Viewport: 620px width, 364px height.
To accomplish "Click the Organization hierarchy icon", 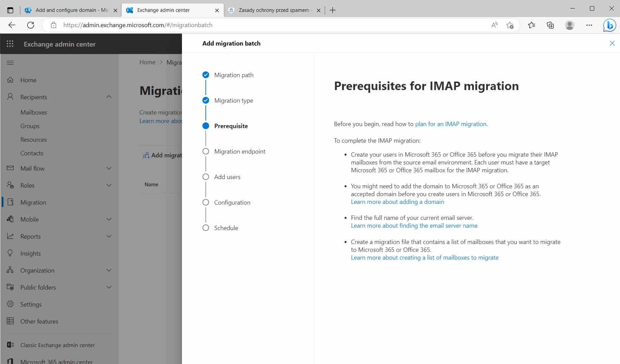I will pyautogui.click(x=10, y=270).
